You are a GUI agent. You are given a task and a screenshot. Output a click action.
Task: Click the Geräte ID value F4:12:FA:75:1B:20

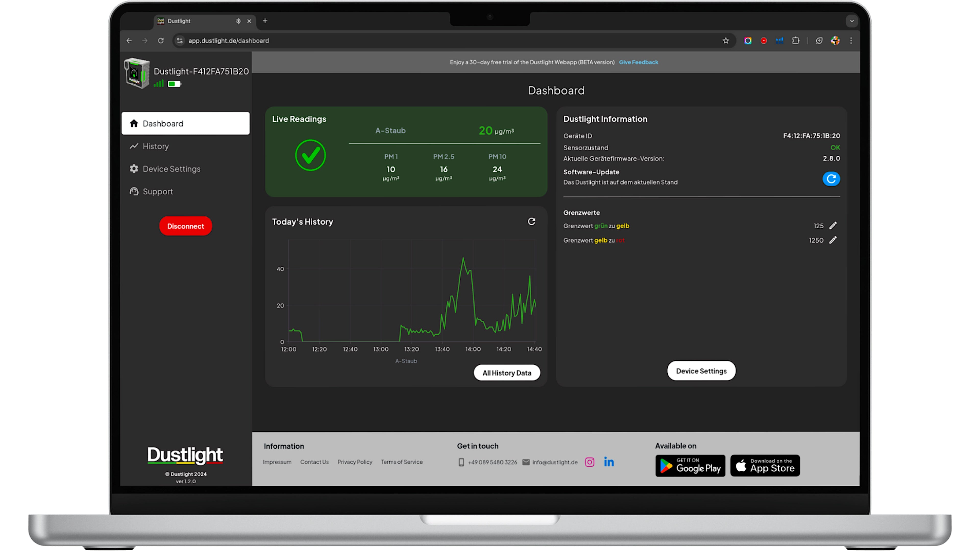tap(812, 136)
